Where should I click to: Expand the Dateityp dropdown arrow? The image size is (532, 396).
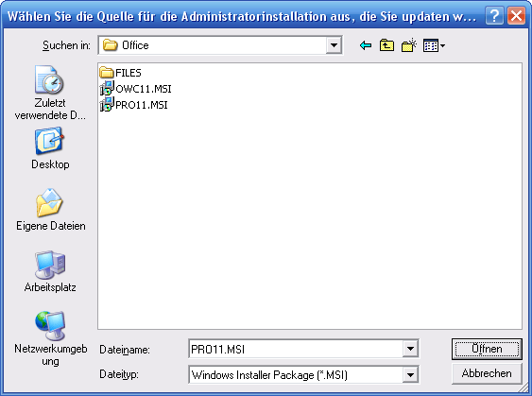410,375
